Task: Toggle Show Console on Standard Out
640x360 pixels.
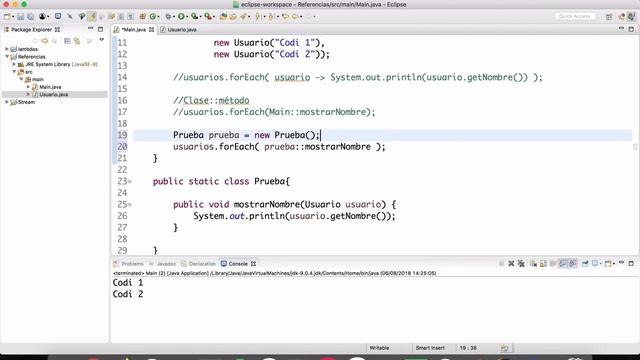Action: (563, 264)
